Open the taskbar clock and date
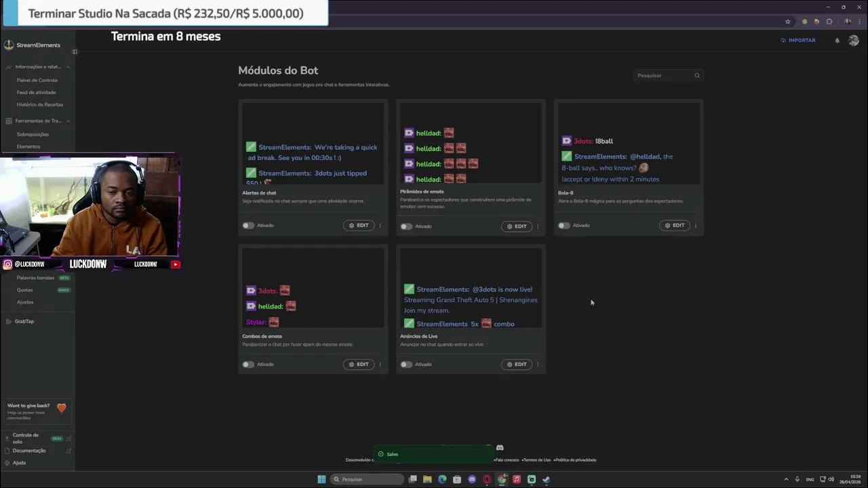 850,479
